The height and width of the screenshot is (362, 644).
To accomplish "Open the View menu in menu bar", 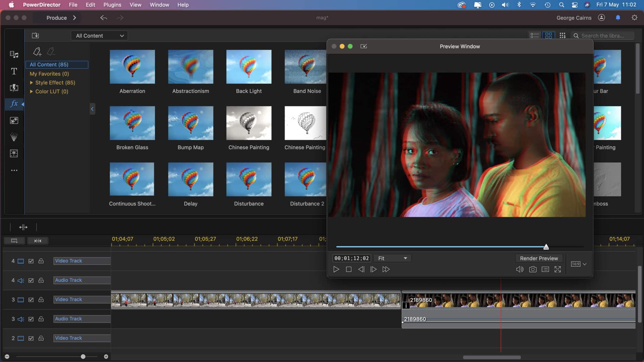I will pyautogui.click(x=135, y=4).
